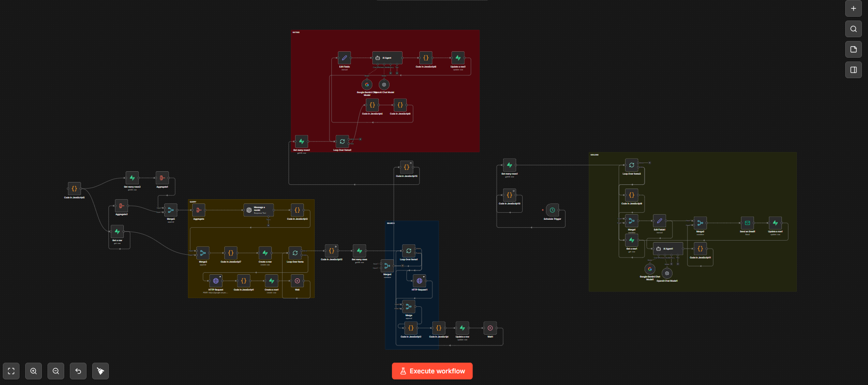
Task: Select the Update a row node
Action: [x=462, y=328]
